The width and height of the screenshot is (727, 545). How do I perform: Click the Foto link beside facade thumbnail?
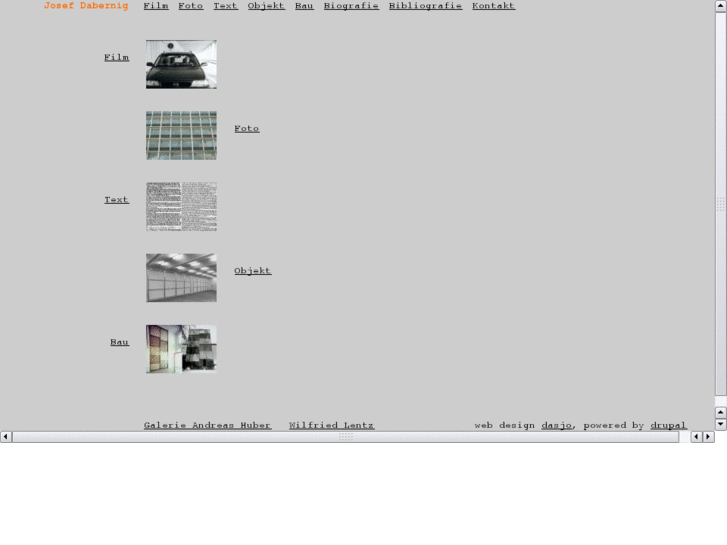247,128
